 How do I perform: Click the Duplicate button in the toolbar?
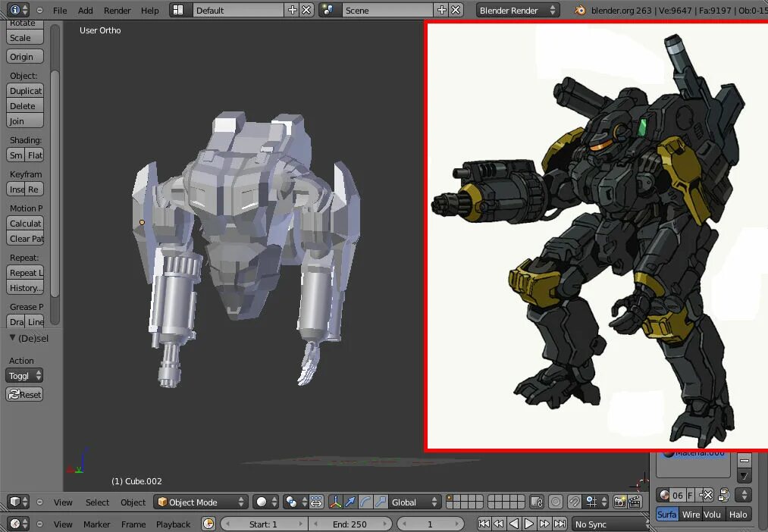coord(25,90)
